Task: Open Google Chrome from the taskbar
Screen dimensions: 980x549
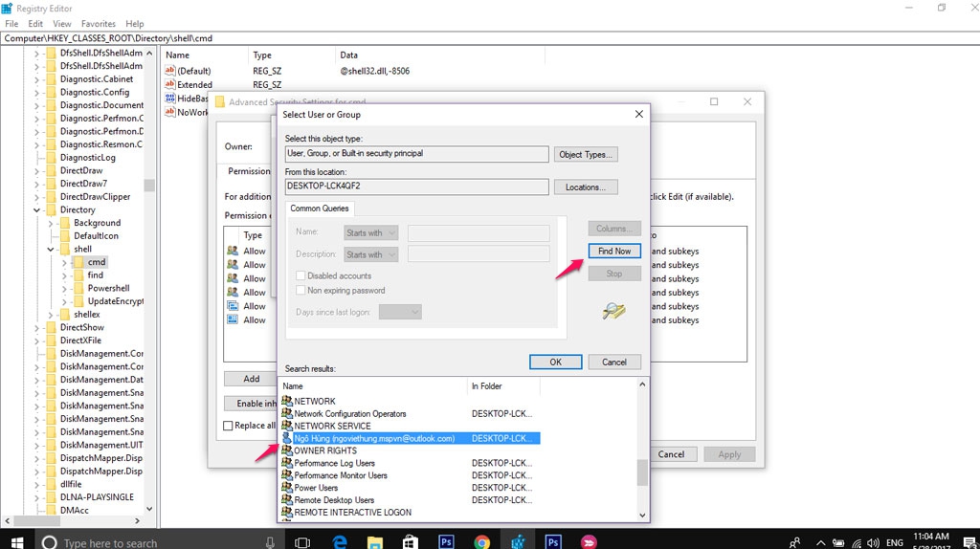Action: pyautogui.click(x=481, y=542)
